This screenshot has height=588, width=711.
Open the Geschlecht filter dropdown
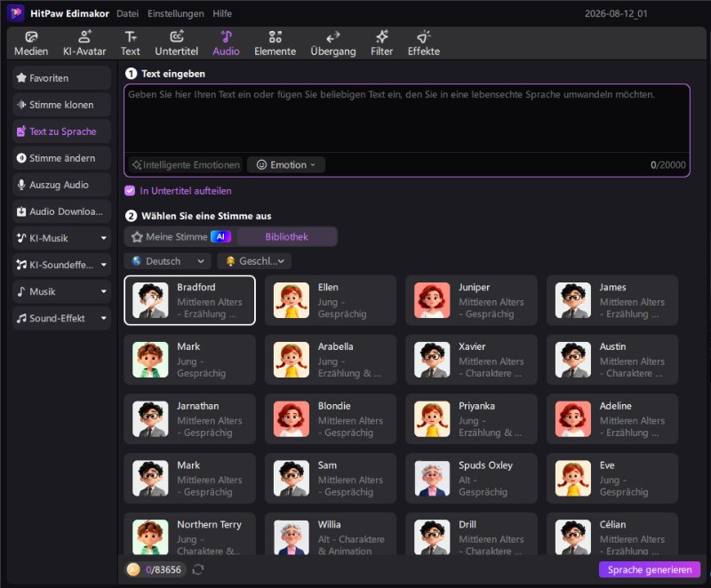pyautogui.click(x=254, y=261)
